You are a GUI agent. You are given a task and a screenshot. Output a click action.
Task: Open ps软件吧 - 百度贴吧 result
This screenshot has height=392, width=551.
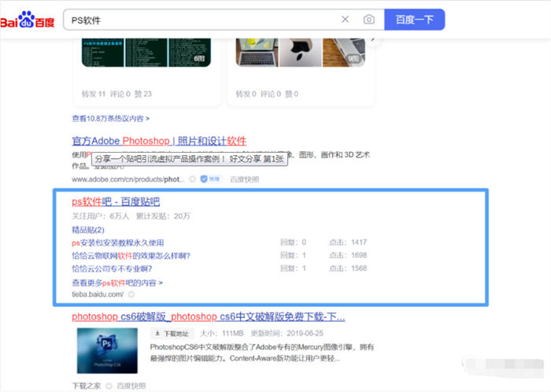[x=116, y=202]
